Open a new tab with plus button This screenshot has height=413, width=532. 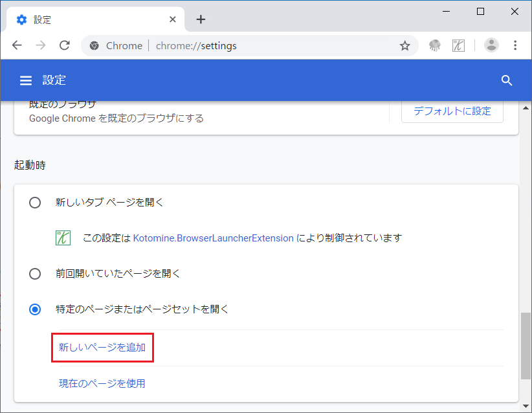(x=201, y=19)
